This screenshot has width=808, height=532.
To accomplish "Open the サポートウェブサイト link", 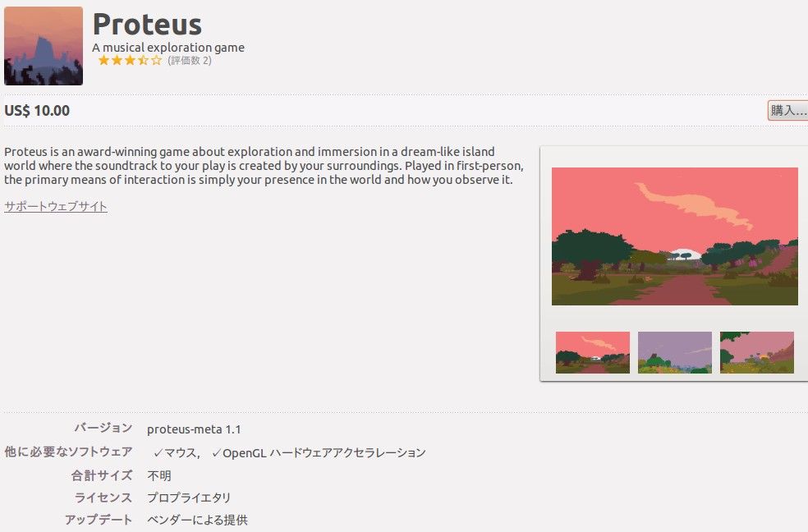I will coord(56,207).
